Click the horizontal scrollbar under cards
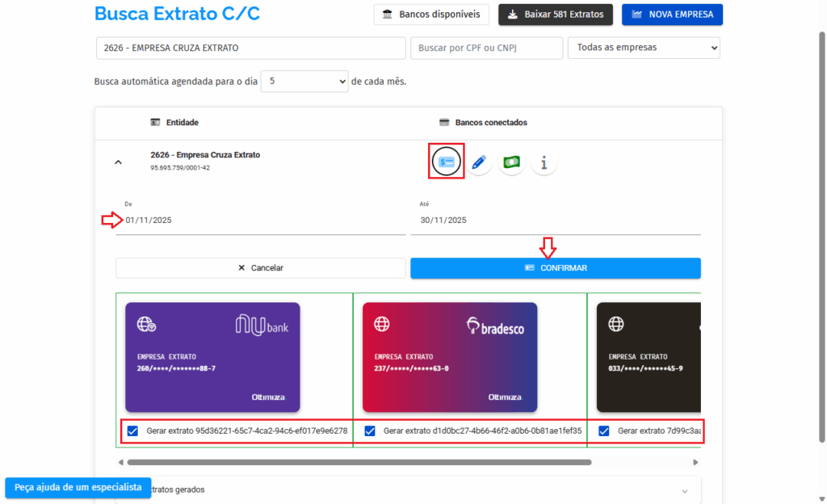The width and height of the screenshot is (827, 504). pyautogui.click(x=359, y=463)
